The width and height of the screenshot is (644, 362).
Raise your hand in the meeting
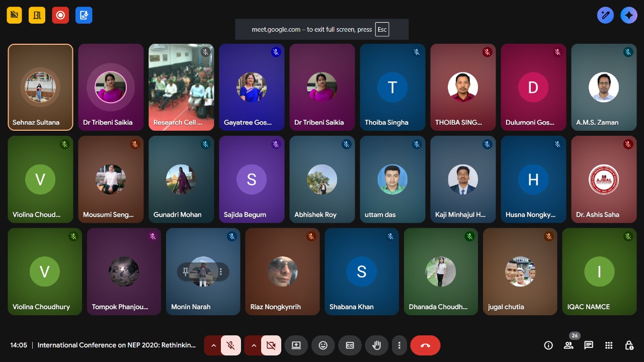point(376,345)
